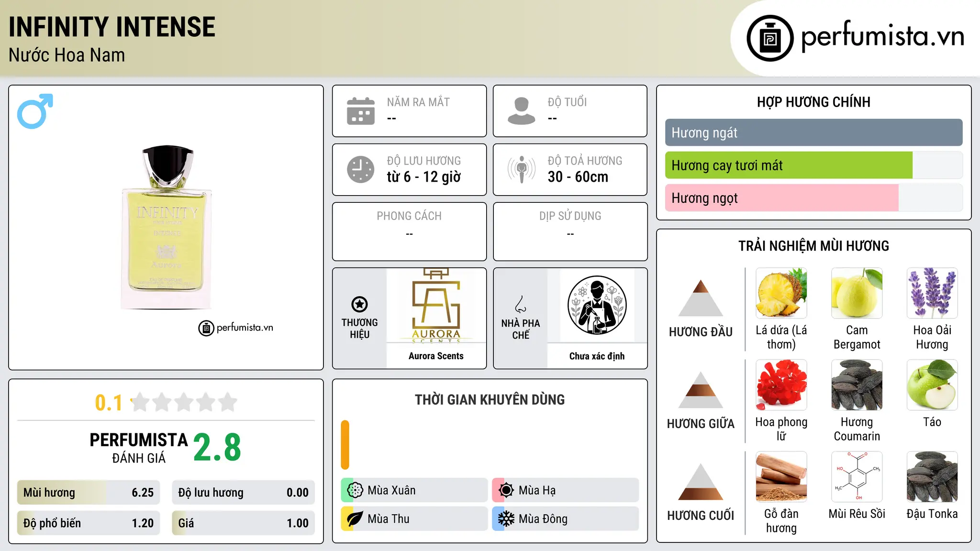
Task: Click the Trải nghiệm mùi hương heading
Action: (x=813, y=246)
